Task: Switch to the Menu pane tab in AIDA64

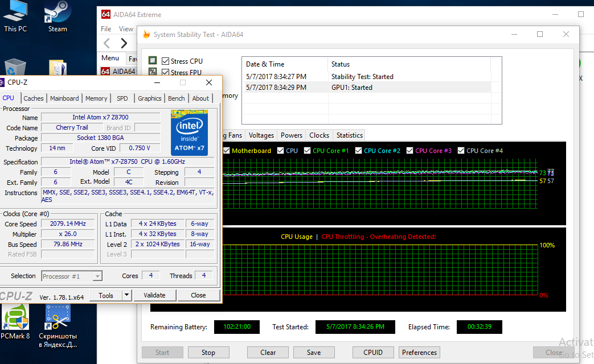Action: [110, 58]
